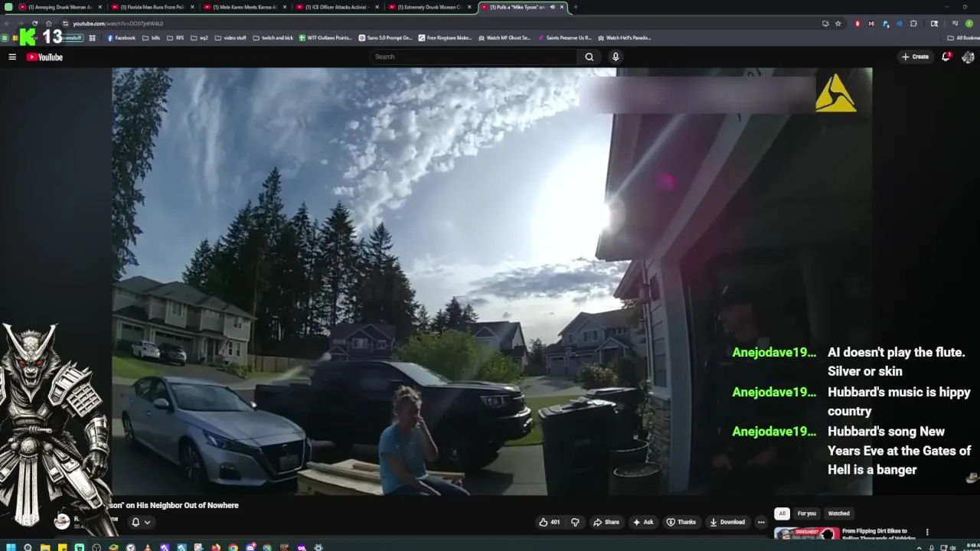Close the Pulls a Mike Tyson tab
The width and height of the screenshot is (980, 551).
click(x=562, y=7)
